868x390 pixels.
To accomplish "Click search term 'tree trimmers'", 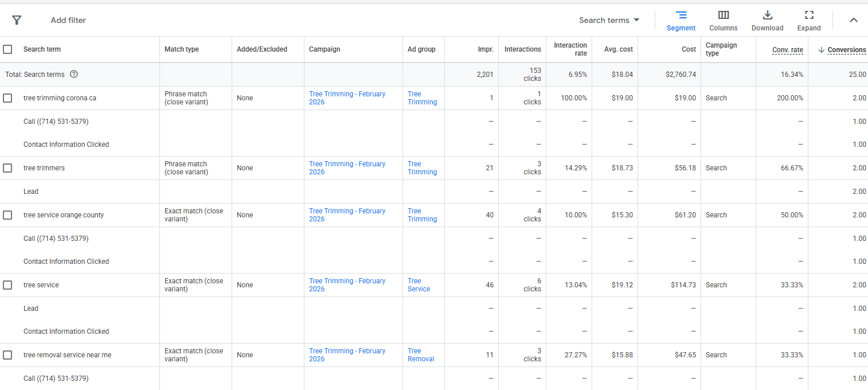I will click(x=44, y=168).
